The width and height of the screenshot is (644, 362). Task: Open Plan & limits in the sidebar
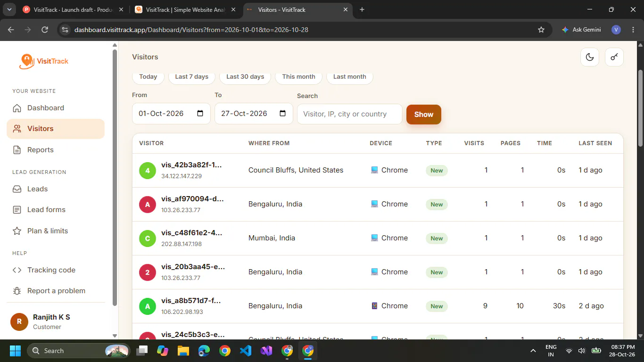[x=56, y=231]
